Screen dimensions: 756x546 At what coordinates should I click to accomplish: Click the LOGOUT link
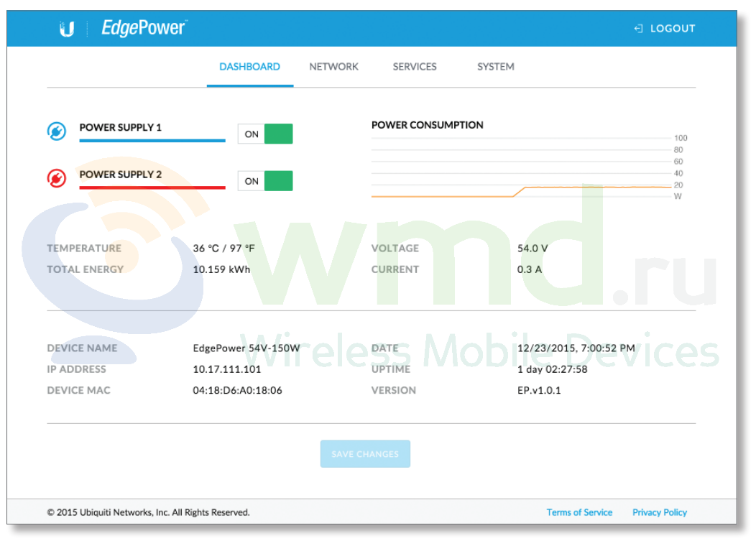673,29
